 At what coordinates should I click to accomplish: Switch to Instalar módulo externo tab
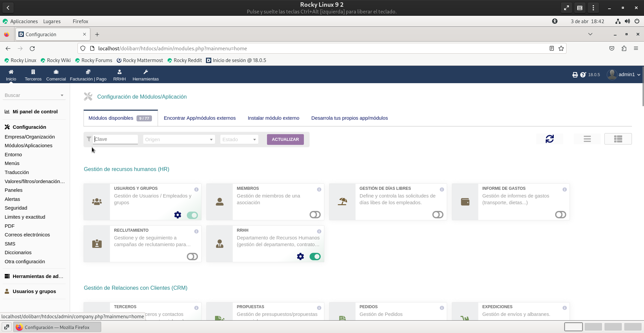coord(273,118)
